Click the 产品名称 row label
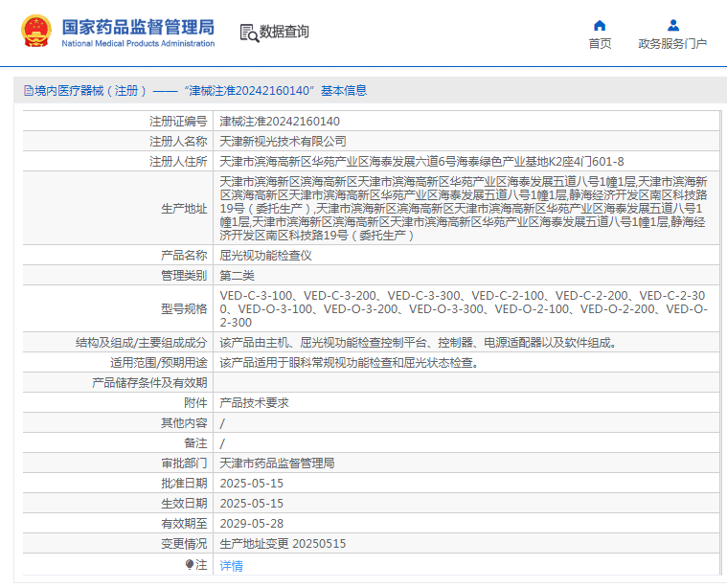The width and height of the screenshot is (727, 588). [184, 256]
